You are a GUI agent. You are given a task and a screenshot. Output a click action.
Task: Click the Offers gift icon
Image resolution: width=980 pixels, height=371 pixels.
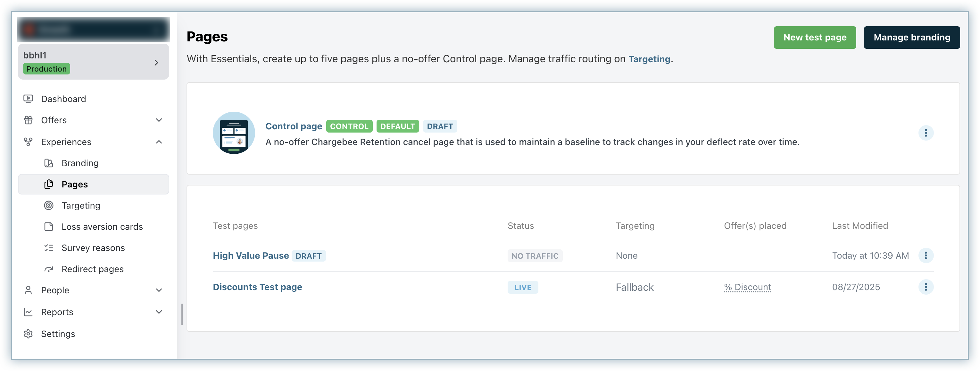click(28, 120)
